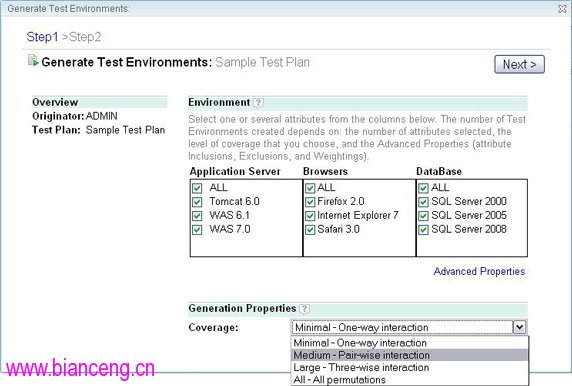Click the Originator ADMIN value
Screen dimensions: 572x386
101,116
